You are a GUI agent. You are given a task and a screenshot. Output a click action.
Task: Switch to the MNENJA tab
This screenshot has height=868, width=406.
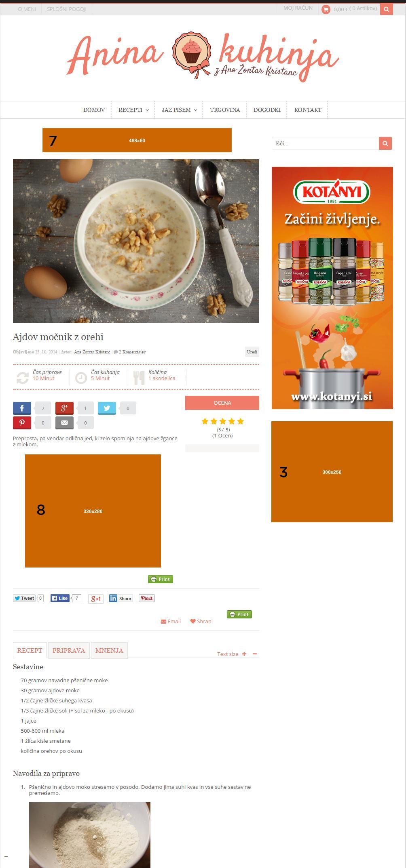click(x=109, y=650)
